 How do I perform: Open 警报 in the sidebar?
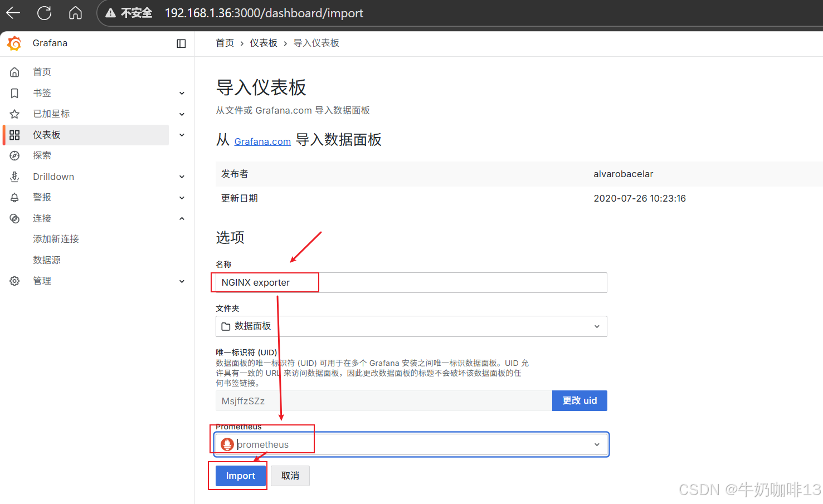pos(42,197)
